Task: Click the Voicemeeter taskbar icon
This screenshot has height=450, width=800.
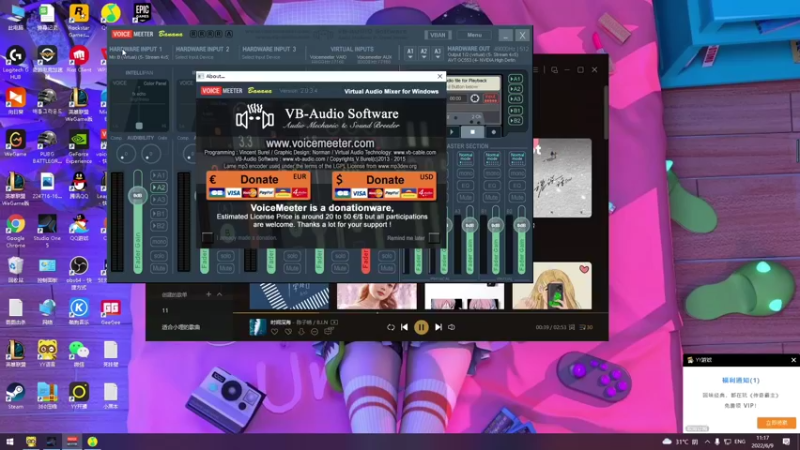Action: click(x=72, y=441)
